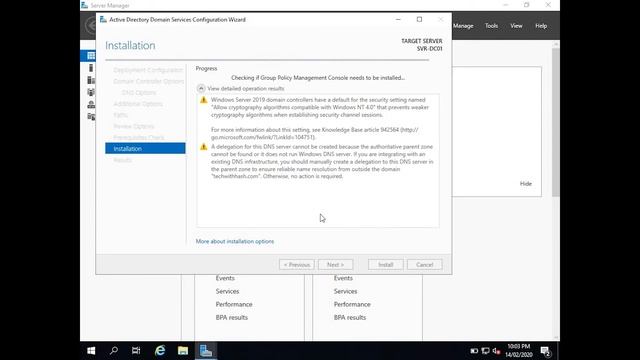This screenshot has height=360, width=640.
Task: Select Deployment Configuration wizard step
Action: point(148,70)
